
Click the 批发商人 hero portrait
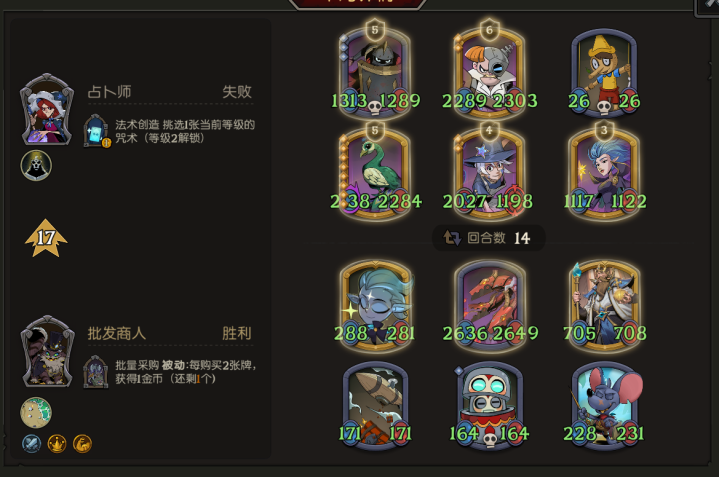pyautogui.click(x=48, y=351)
